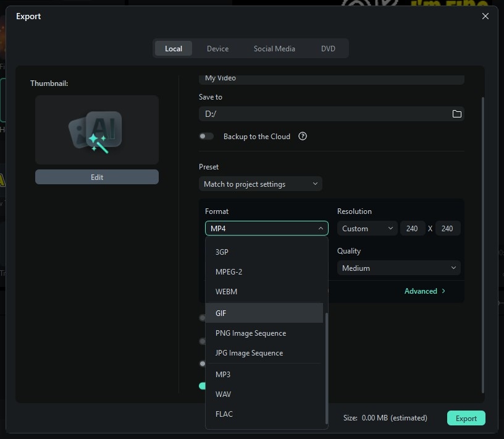Enable the Backup to the Cloud toggle
This screenshot has height=439, width=504.
(206, 136)
